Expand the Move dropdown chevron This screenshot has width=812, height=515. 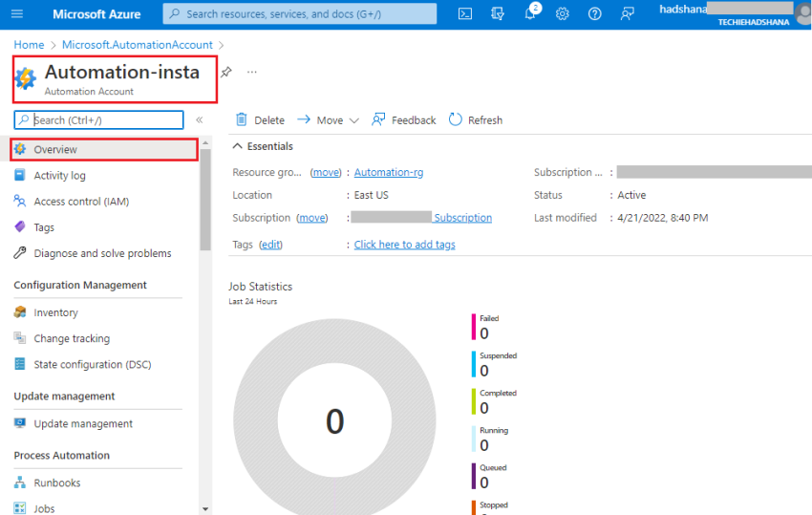pyautogui.click(x=354, y=120)
